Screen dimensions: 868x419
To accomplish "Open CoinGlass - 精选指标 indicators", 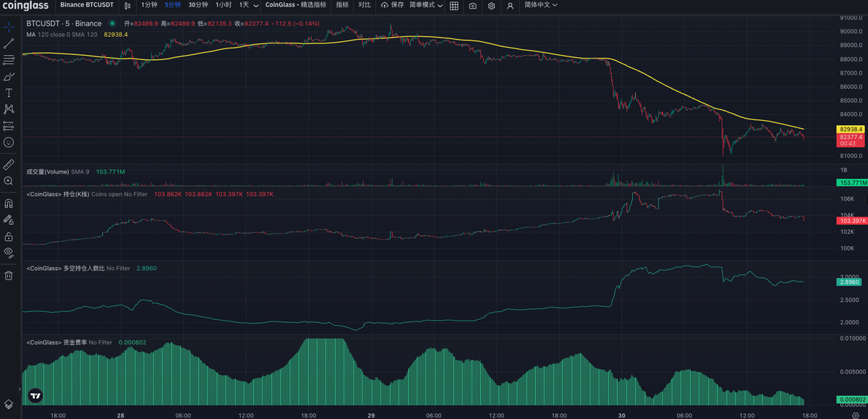I will coord(296,4).
